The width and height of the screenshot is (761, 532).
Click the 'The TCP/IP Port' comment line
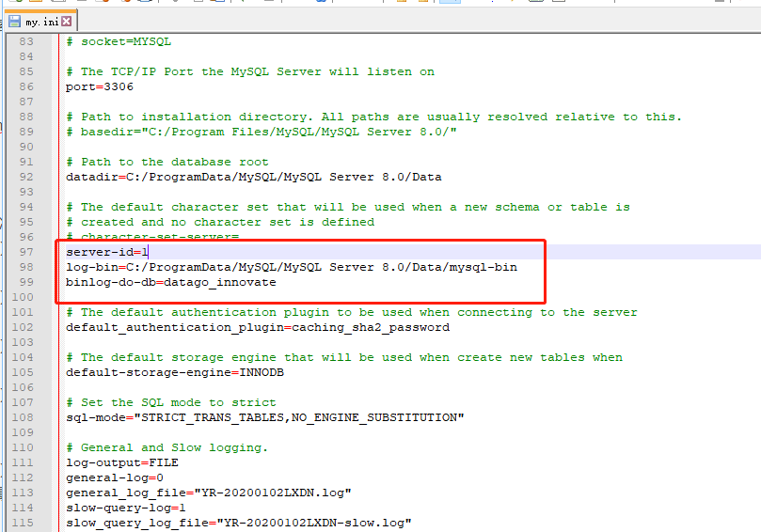(250, 71)
